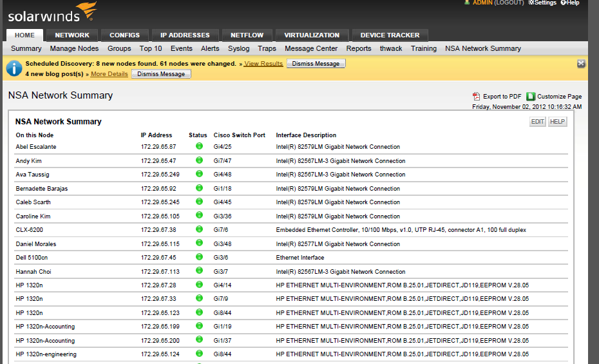The image size is (599, 364).
Task: Open the Groups submenu item
Action: click(119, 48)
